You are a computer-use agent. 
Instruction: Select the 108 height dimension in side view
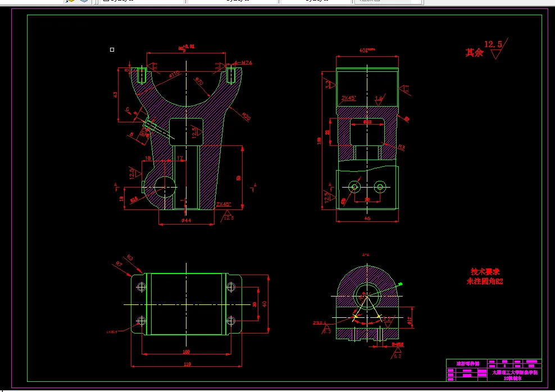[x=319, y=141]
